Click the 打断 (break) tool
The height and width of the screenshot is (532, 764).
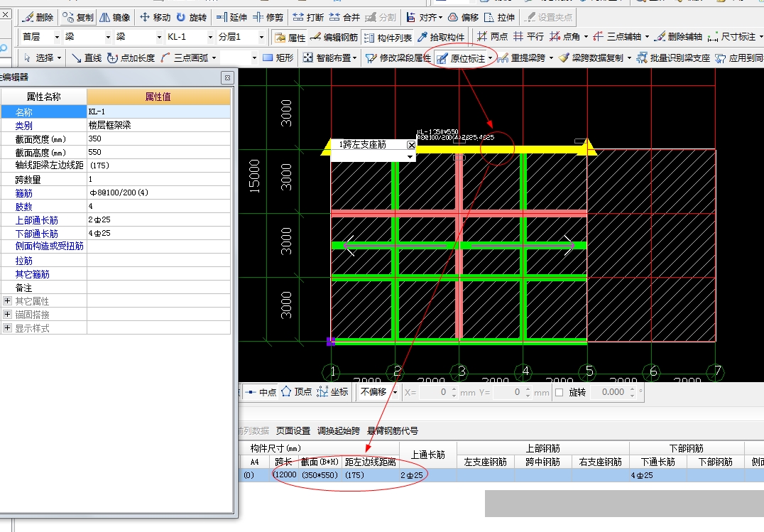pyautogui.click(x=308, y=18)
